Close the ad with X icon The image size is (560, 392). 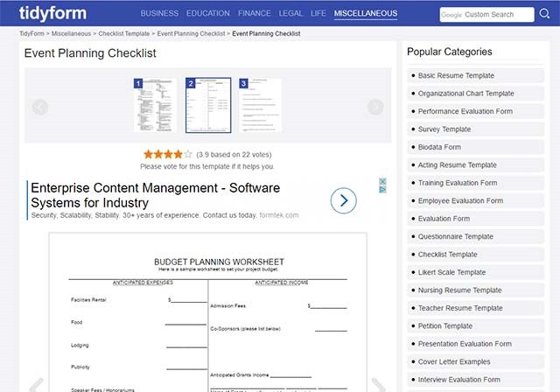pyautogui.click(x=382, y=181)
